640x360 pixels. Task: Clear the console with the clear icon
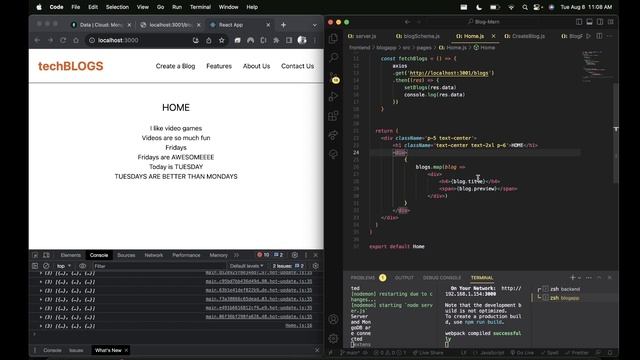tap(46, 266)
